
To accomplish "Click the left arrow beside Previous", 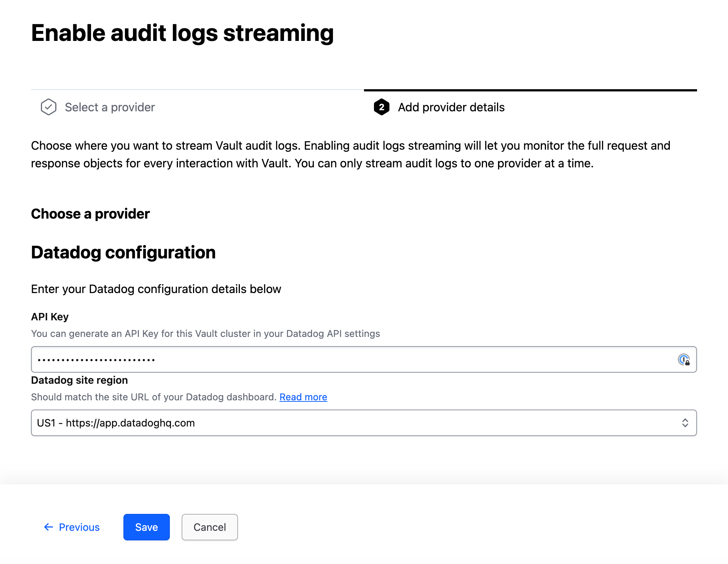I will click(x=48, y=527).
